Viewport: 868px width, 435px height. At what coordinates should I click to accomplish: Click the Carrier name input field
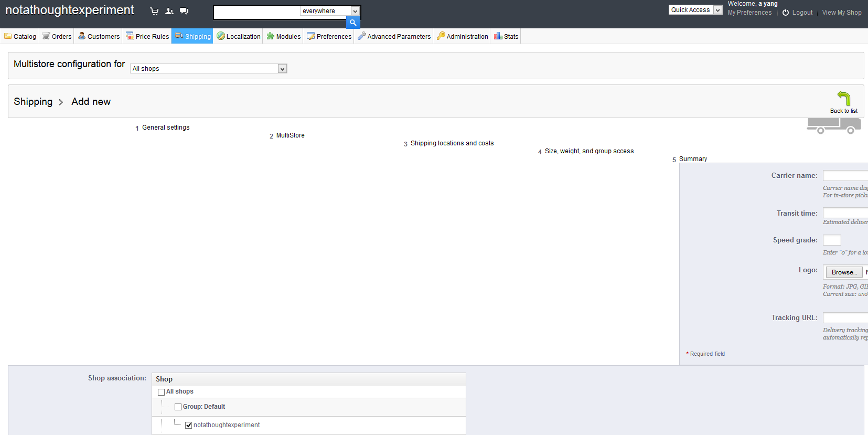point(845,176)
